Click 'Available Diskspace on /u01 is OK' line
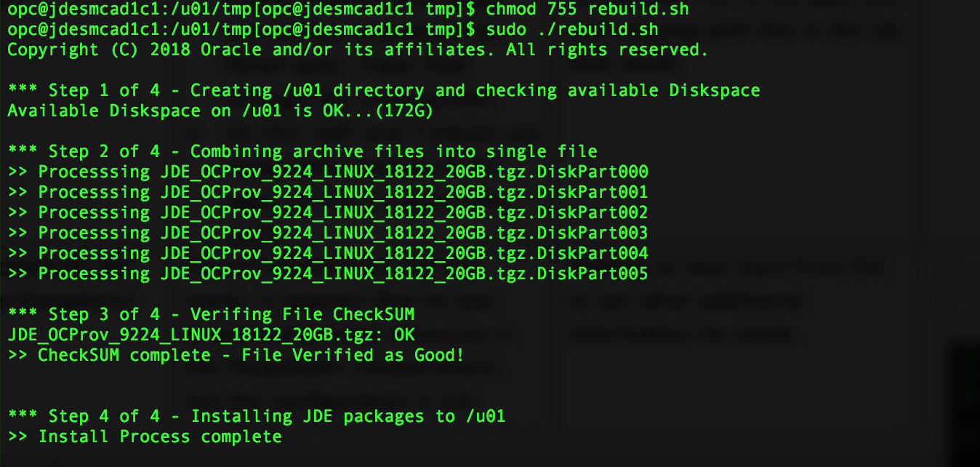This screenshot has width=980, height=467. (220, 111)
